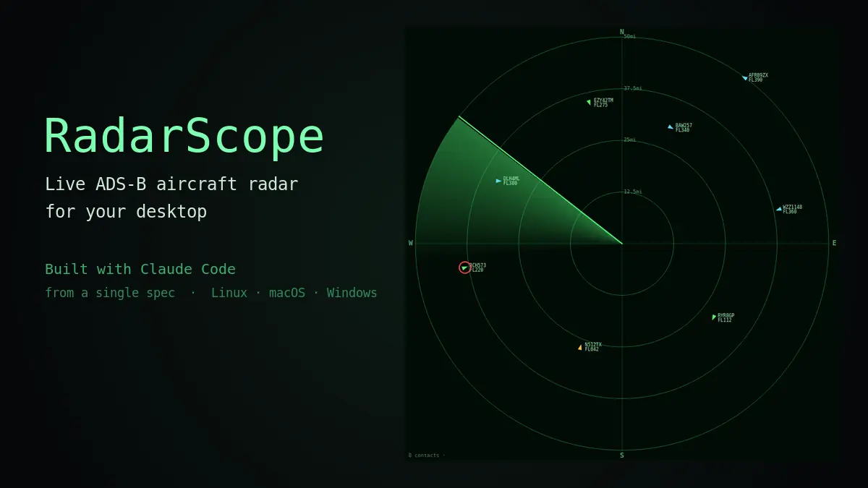Select the EZY42TM aircraft blip
Screen dimensions: 868x488
click(x=589, y=102)
